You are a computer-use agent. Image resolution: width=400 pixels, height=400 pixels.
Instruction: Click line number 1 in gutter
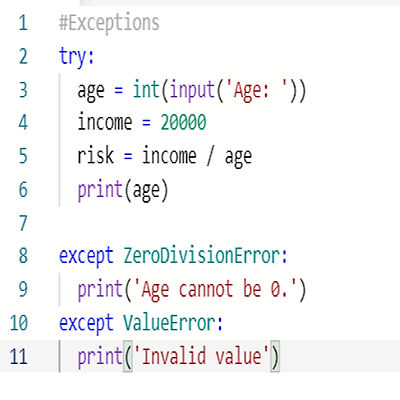(23, 23)
